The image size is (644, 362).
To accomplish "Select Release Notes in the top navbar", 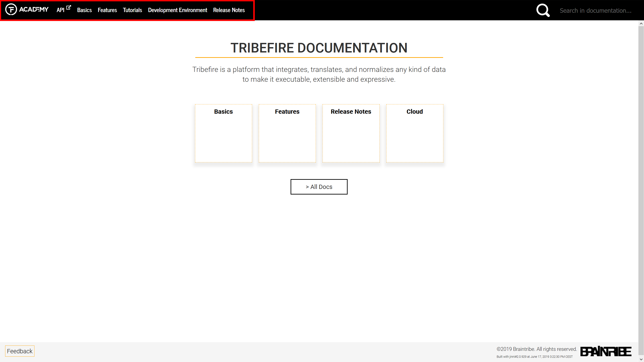I will point(229,10).
